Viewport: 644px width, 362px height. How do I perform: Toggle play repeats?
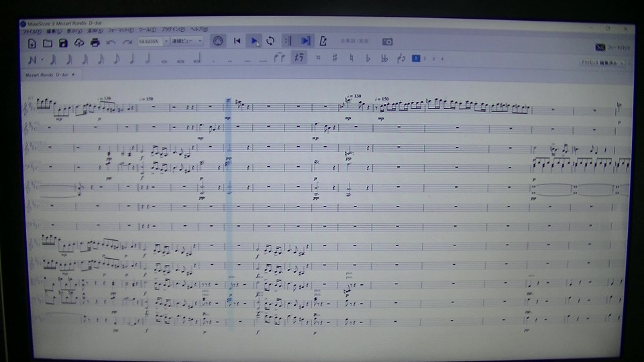tap(288, 41)
